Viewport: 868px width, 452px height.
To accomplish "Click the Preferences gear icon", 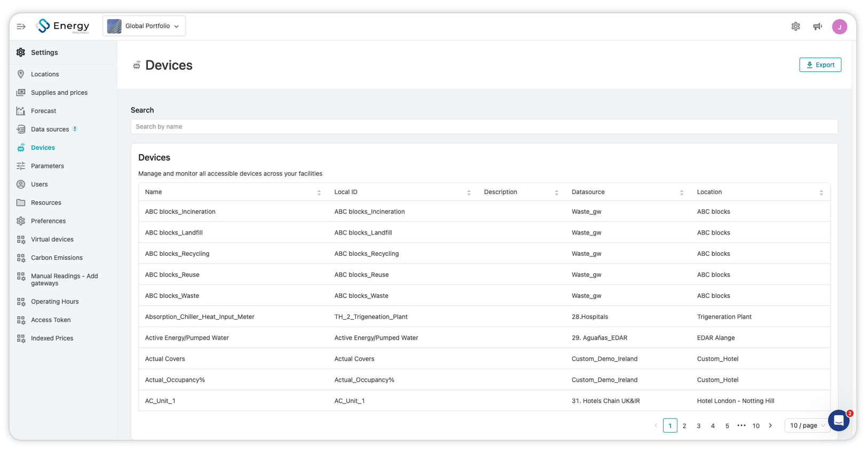I will pos(21,221).
